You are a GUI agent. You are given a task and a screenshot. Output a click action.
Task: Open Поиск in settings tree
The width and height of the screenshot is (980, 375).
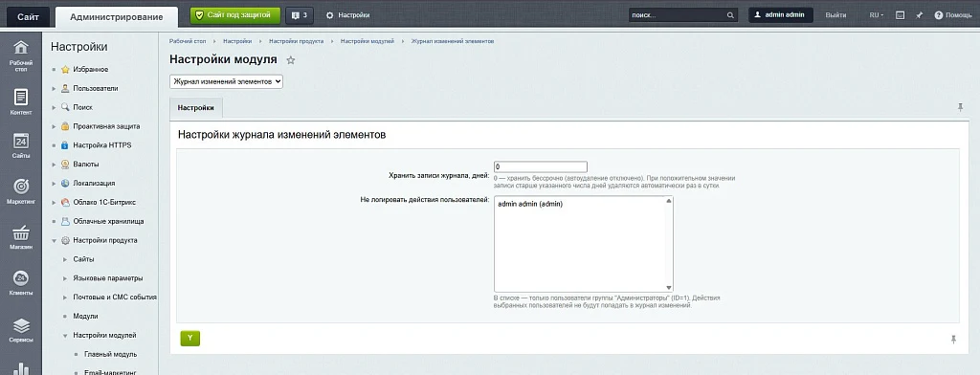tap(82, 107)
